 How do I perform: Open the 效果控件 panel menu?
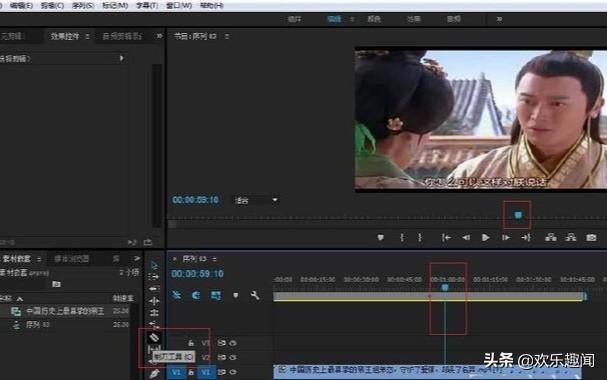coord(87,36)
